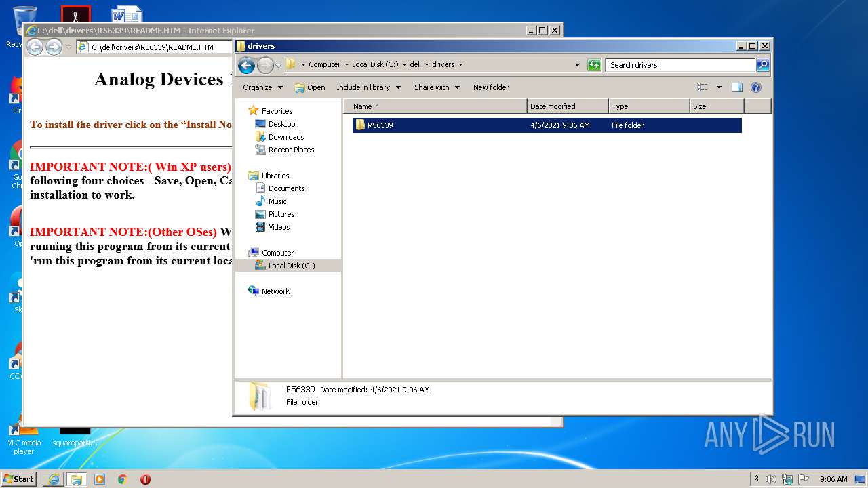Click the forward arrow in drivers window

pos(265,65)
